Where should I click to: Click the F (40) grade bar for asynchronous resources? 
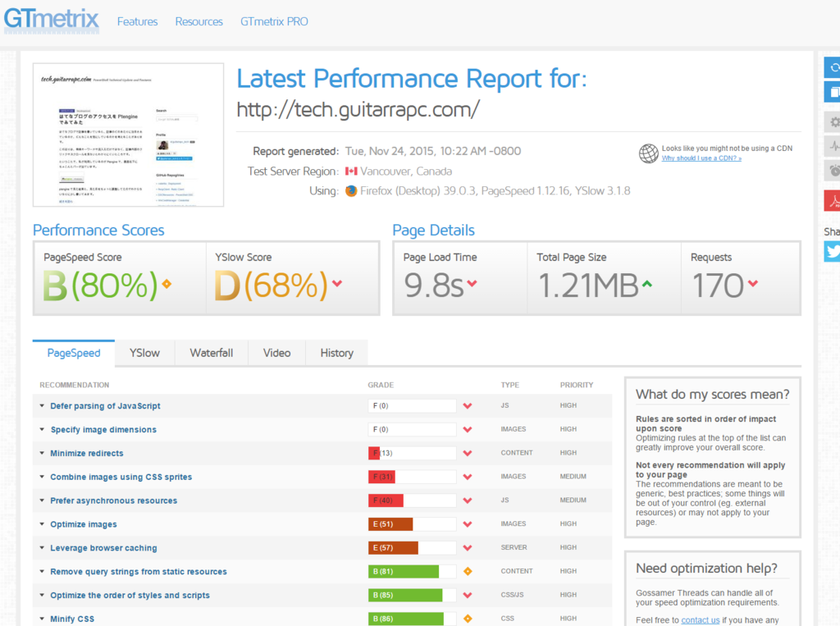412,500
